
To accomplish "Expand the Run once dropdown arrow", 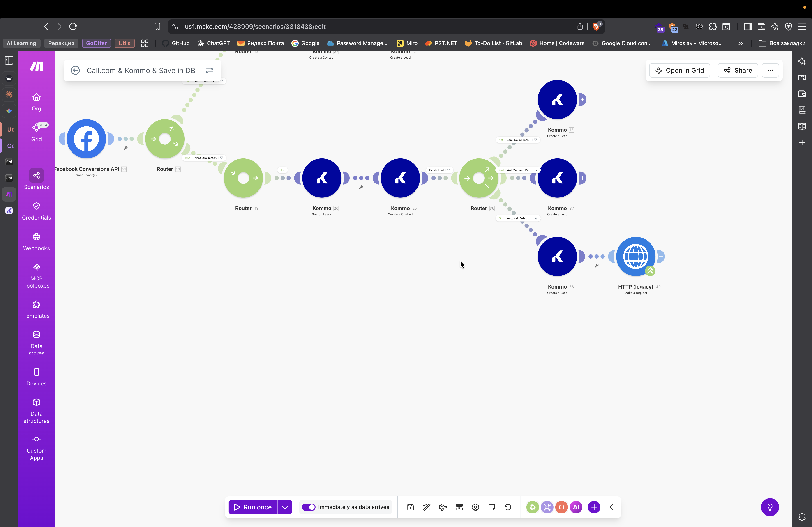I will [x=285, y=507].
